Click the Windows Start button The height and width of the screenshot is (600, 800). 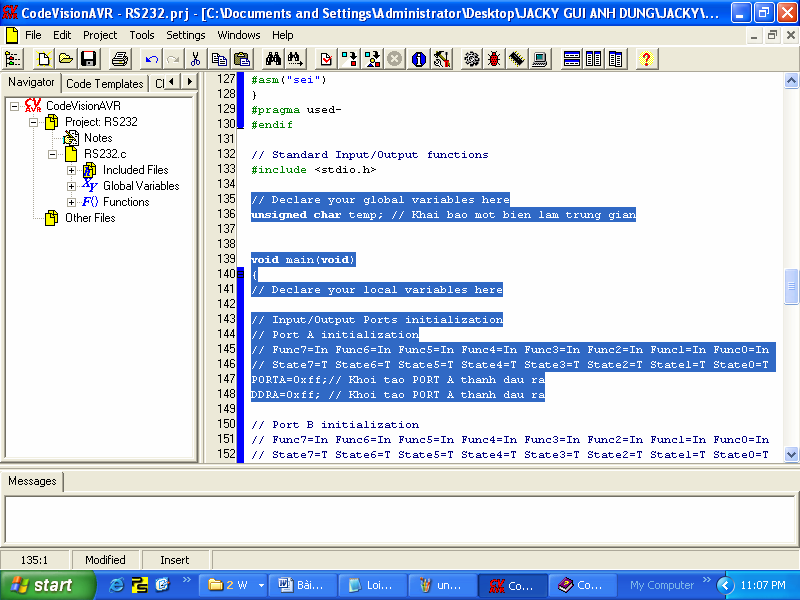(42, 585)
